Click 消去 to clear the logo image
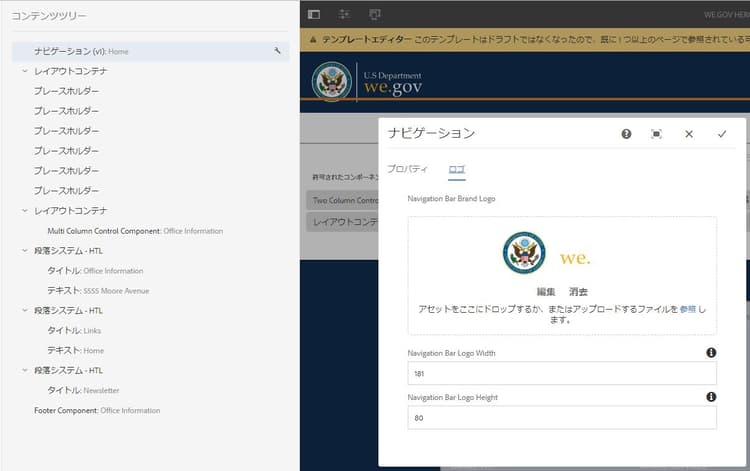750x471 pixels. tap(578, 292)
